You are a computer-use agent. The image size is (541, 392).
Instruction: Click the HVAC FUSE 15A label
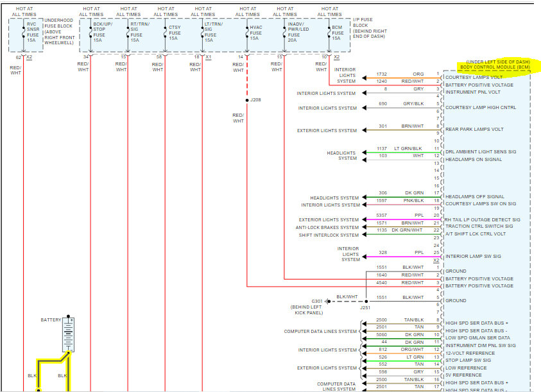(255, 33)
